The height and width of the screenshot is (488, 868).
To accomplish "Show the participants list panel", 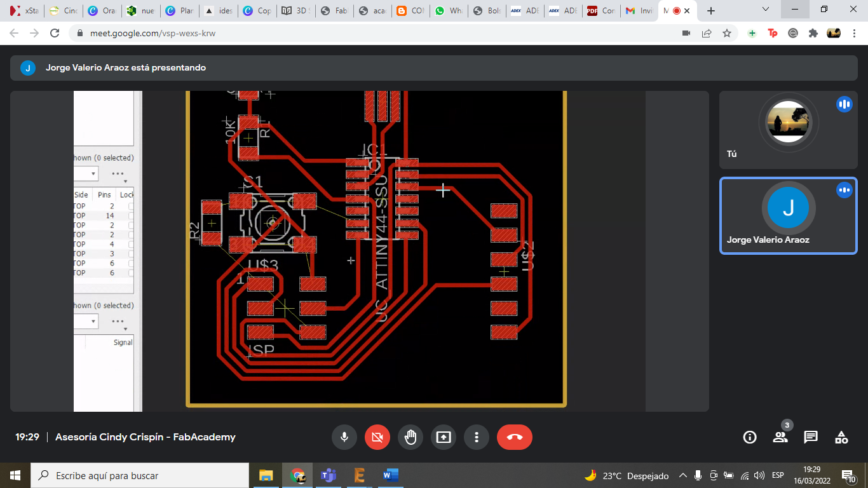I will coord(780,437).
